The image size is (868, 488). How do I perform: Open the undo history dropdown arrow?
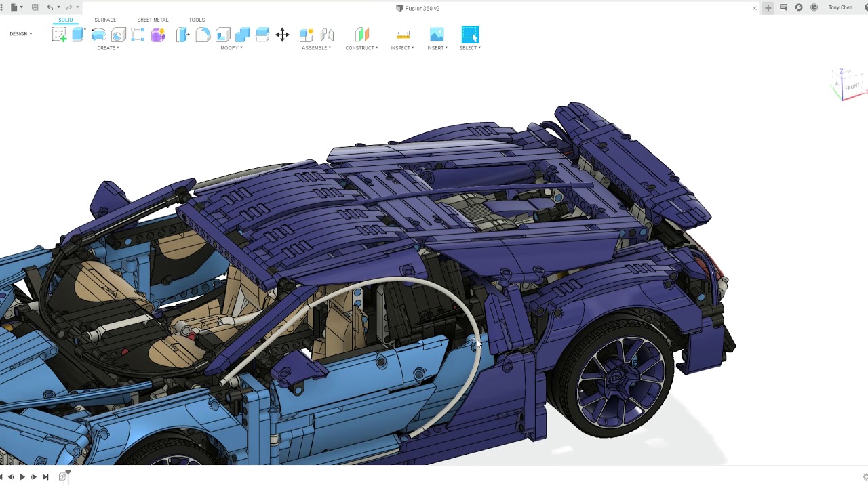click(x=58, y=7)
